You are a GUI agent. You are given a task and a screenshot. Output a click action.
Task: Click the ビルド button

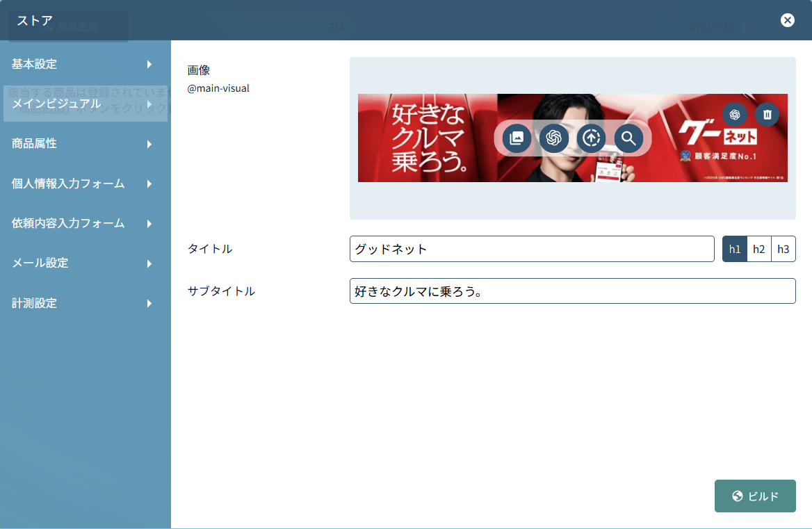755,496
